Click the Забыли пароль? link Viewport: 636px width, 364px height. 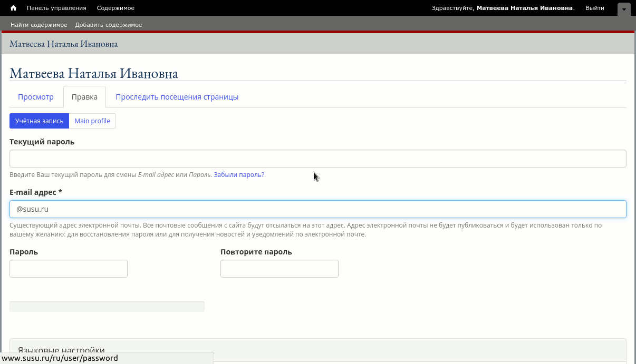[x=239, y=174]
